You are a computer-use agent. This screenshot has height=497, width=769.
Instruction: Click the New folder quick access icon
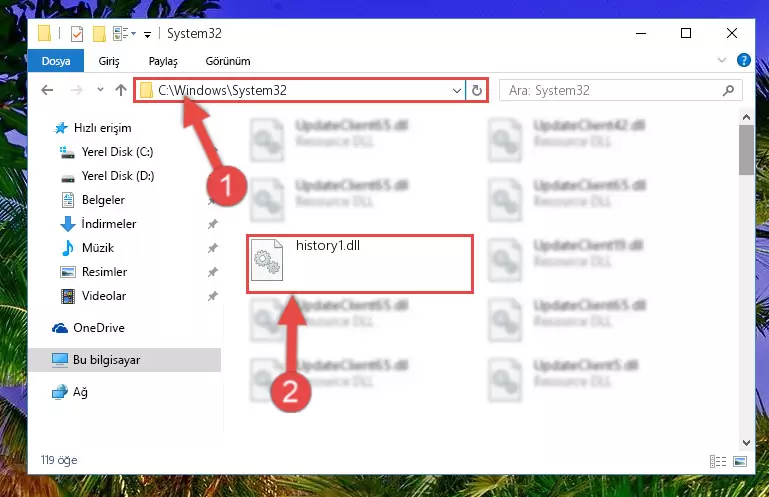pos(100,34)
